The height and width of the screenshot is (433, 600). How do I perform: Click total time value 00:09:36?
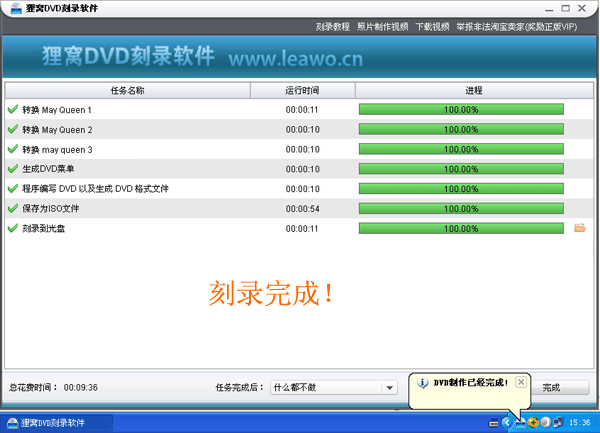[x=81, y=387]
